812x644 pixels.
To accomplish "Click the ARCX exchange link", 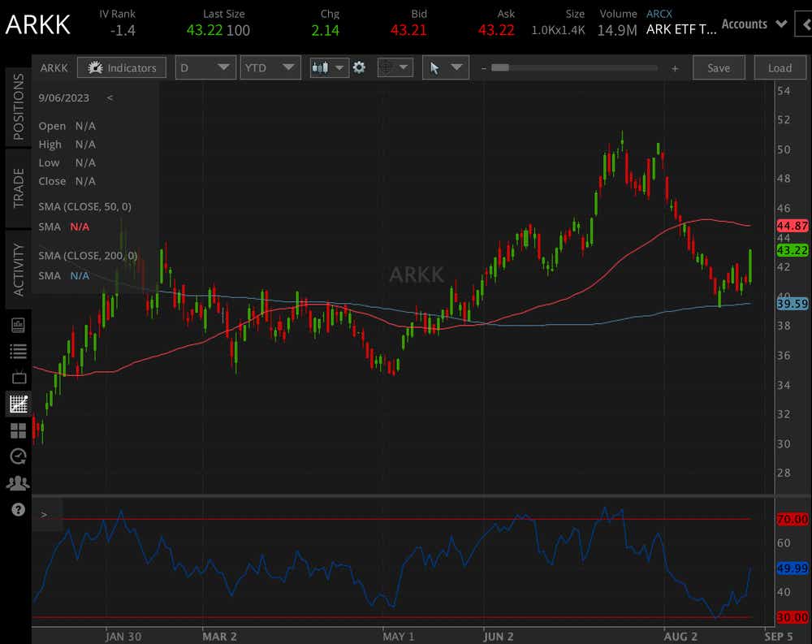I will (x=659, y=14).
